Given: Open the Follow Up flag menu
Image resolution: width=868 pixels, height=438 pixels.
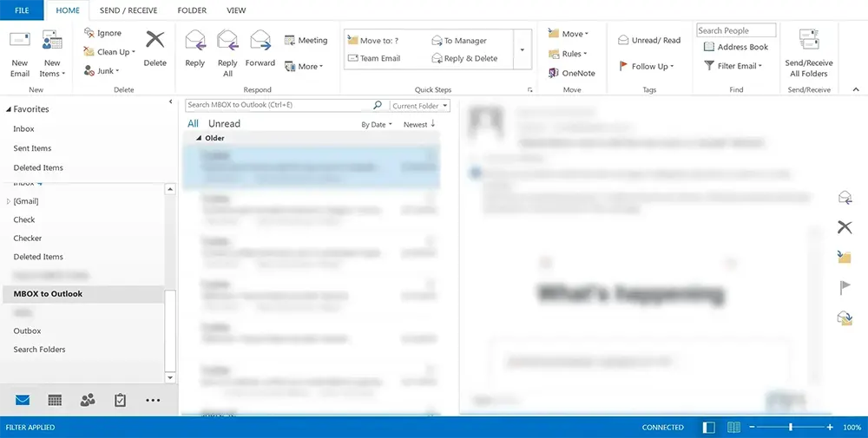Looking at the screenshot, I should pyautogui.click(x=646, y=67).
